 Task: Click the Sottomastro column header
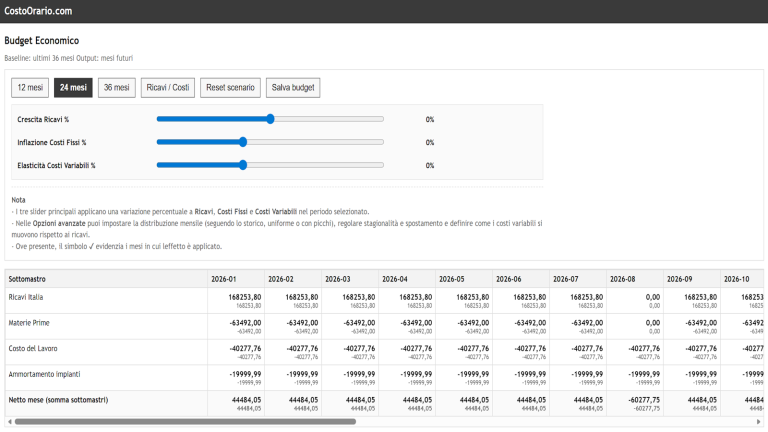(x=28, y=279)
